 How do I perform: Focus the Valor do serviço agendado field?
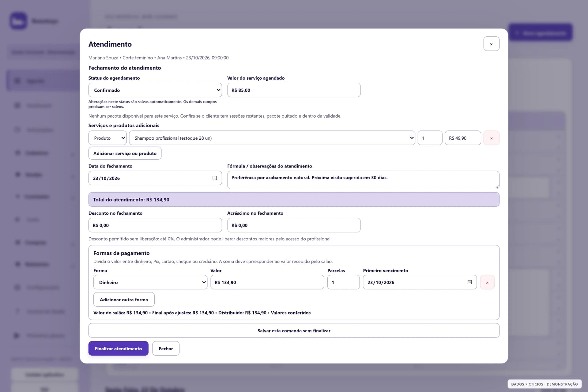[294, 90]
